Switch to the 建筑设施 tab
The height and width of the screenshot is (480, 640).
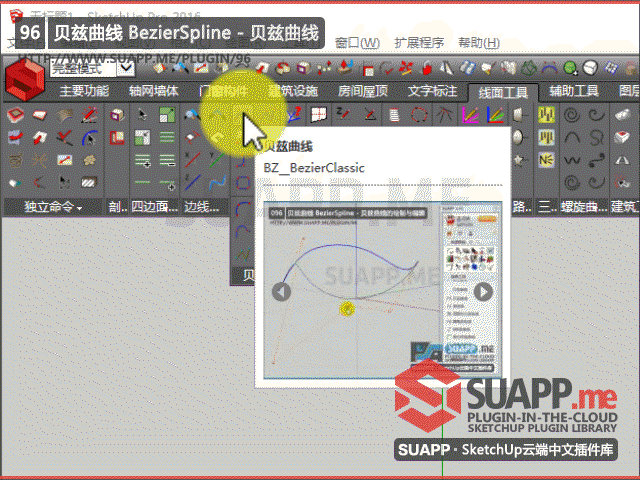pos(293,91)
